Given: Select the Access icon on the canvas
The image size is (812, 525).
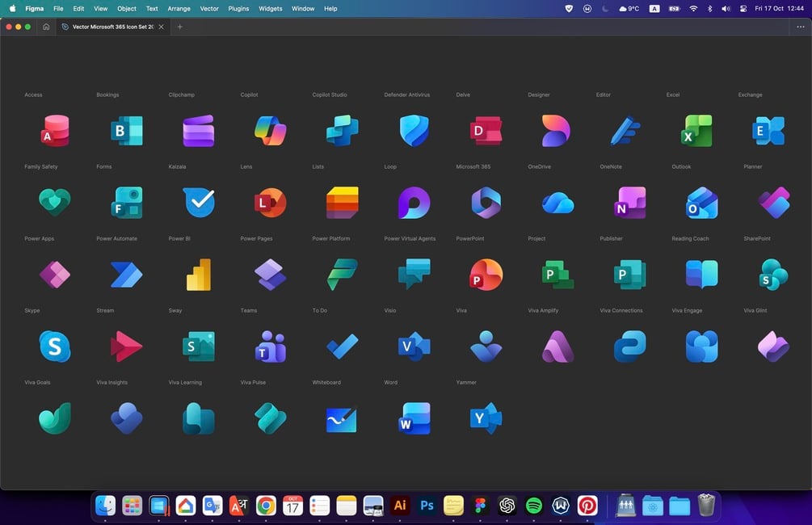Looking at the screenshot, I should tap(55, 131).
